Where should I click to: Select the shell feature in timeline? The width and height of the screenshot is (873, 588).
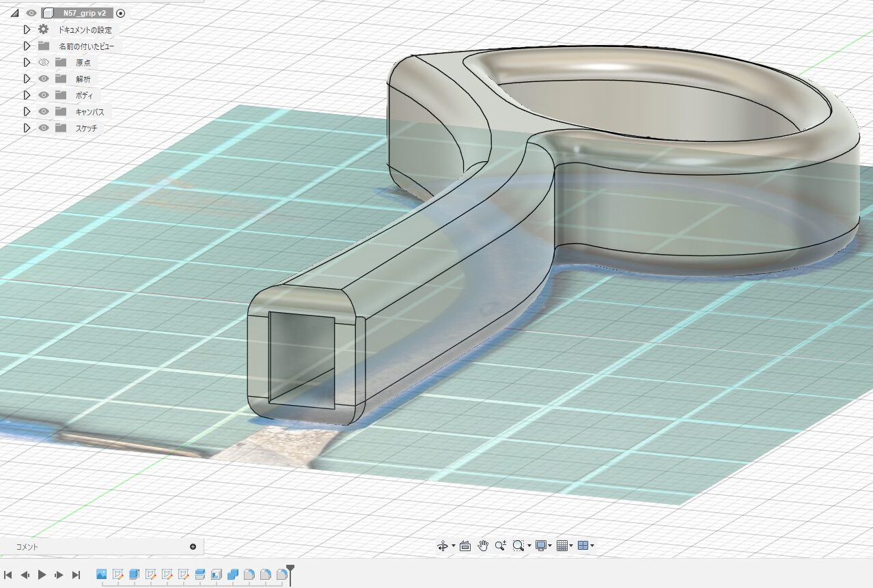pyautogui.click(x=217, y=574)
